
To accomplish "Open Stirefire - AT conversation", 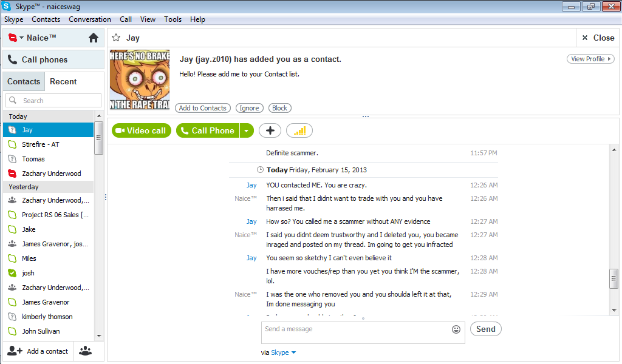I will [x=49, y=144].
